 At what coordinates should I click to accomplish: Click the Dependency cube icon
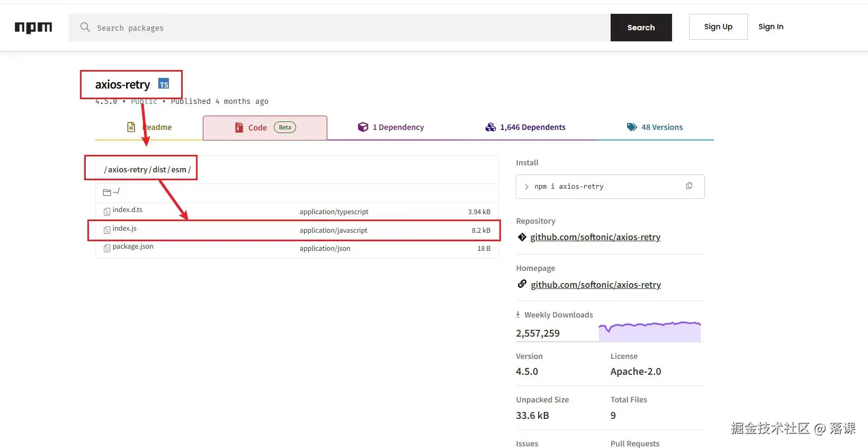(x=363, y=127)
